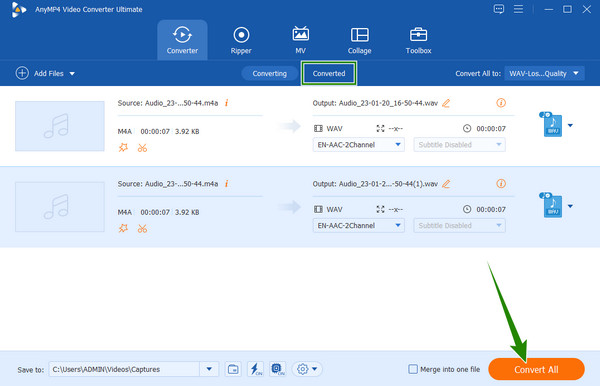Click the second file's duration clock icon
Image resolution: width=600 pixels, height=386 pixels.
467,209
